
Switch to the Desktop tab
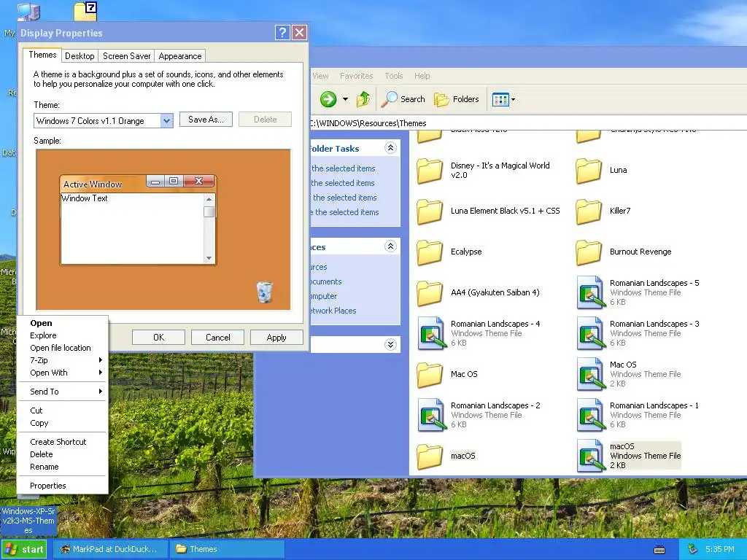[80, 56]
